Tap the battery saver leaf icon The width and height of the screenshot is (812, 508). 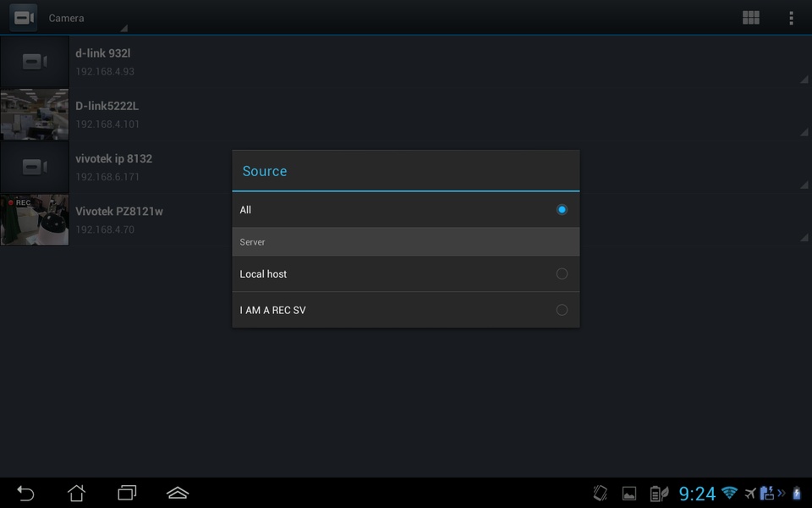click(659, 494)
